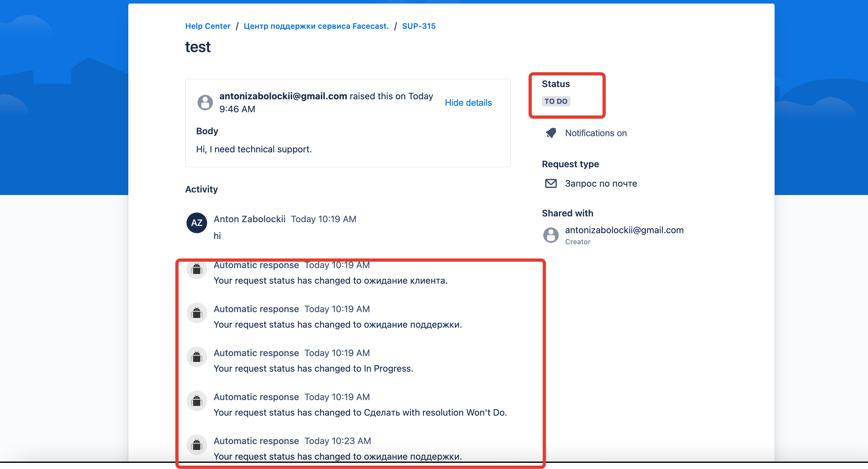Click the robot icon on the Won't Do response
The height and width of the screenshot is (469, 868).
[196, 400]
